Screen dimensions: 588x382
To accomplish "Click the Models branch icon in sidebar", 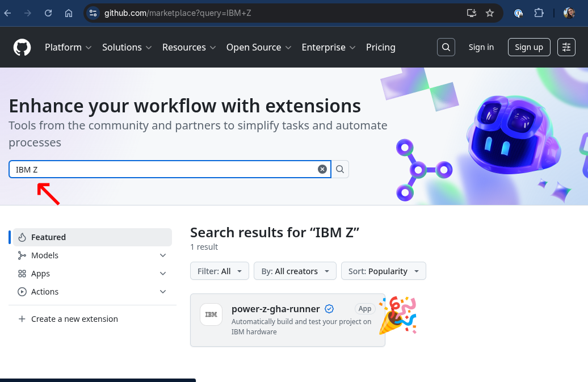I will 22,255.
